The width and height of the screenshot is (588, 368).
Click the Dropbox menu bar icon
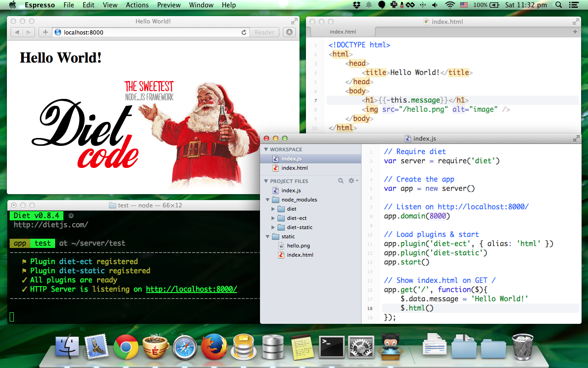(357, 5)
